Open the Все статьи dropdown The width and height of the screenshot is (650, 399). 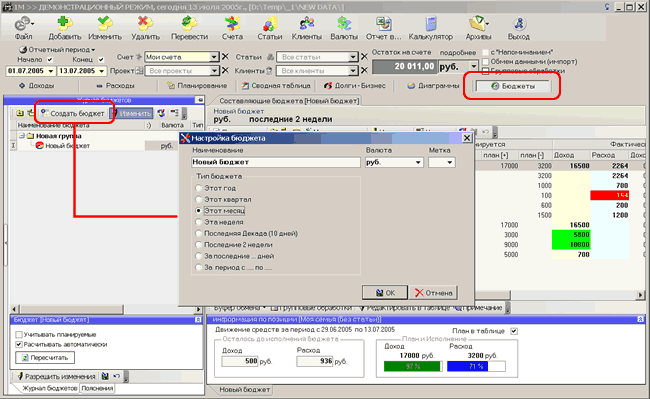pyautogui.click(x=352, y=57)
